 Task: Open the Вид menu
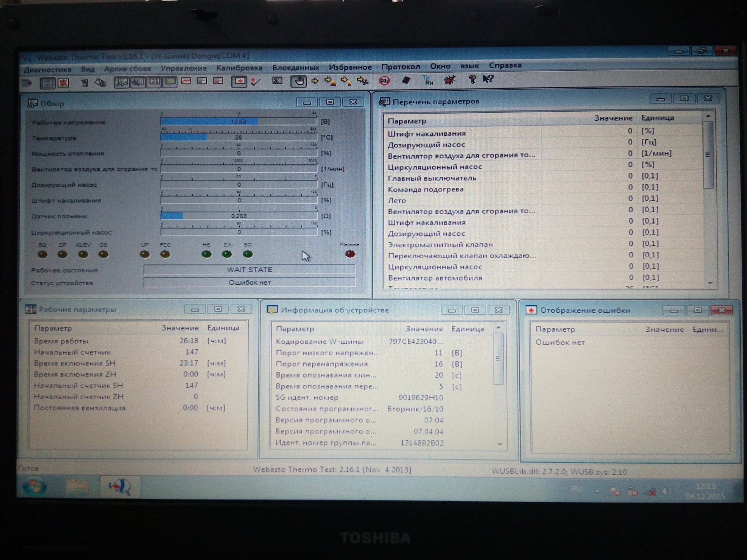pyautogui.click(x=88, y=69)
